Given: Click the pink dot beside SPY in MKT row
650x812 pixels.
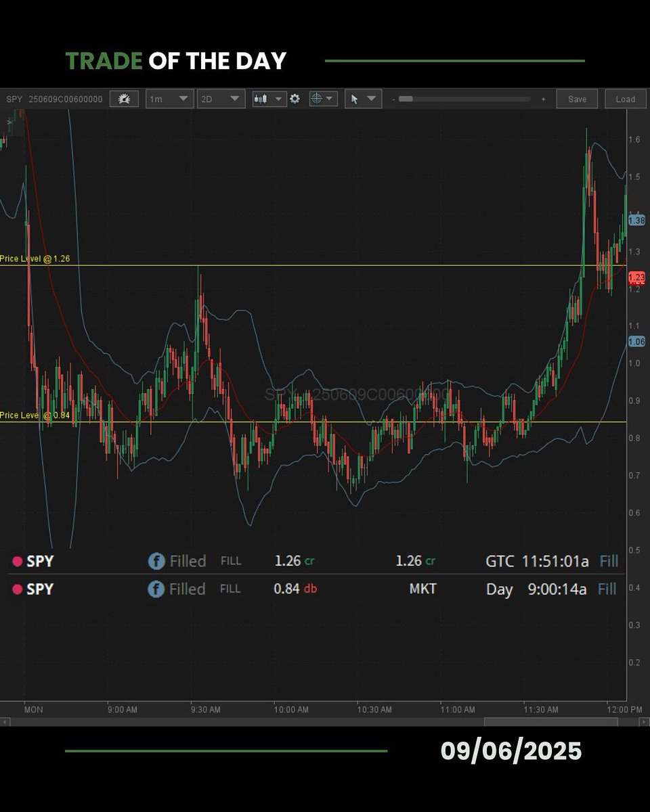Looking at the screenshot, I should click(18, 589).
